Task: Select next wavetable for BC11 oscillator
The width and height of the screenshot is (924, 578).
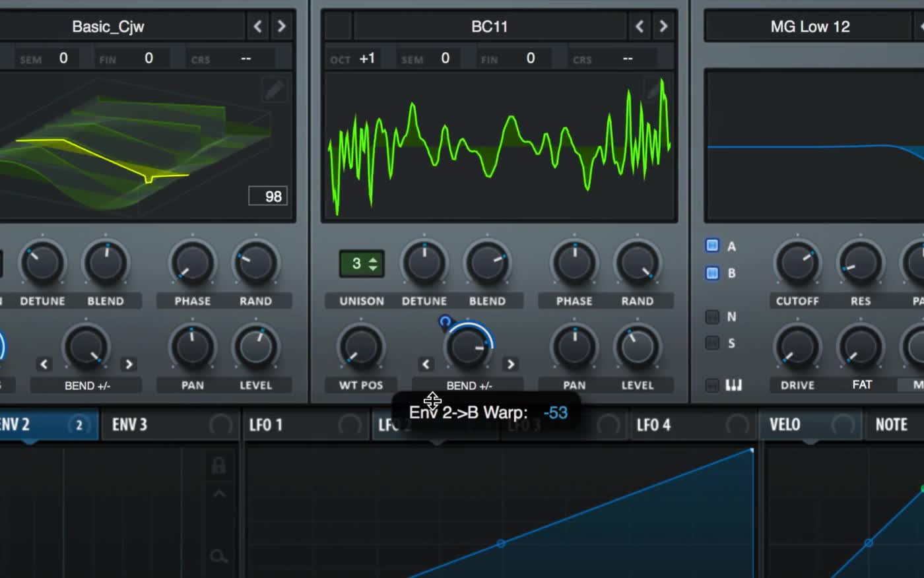Action: pos(663,26)
